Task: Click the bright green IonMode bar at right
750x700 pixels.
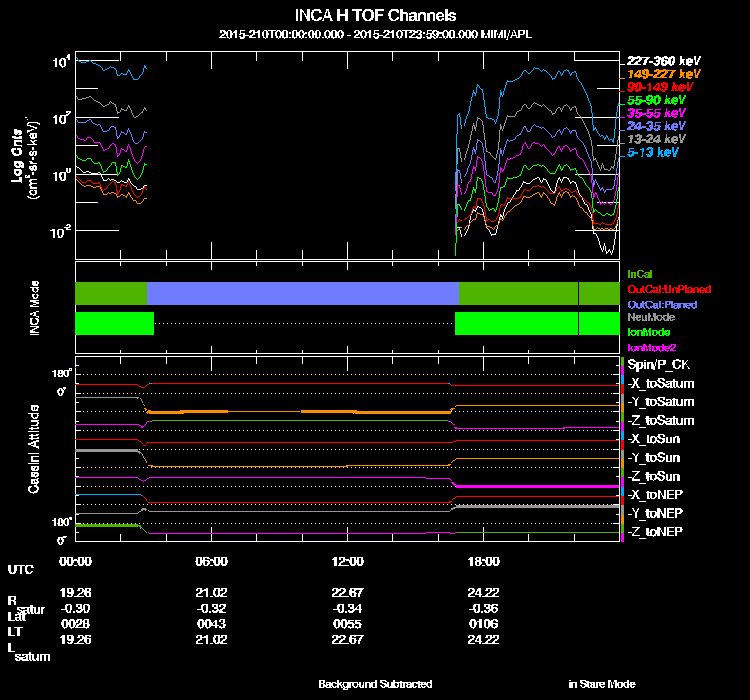Action: 537,323
